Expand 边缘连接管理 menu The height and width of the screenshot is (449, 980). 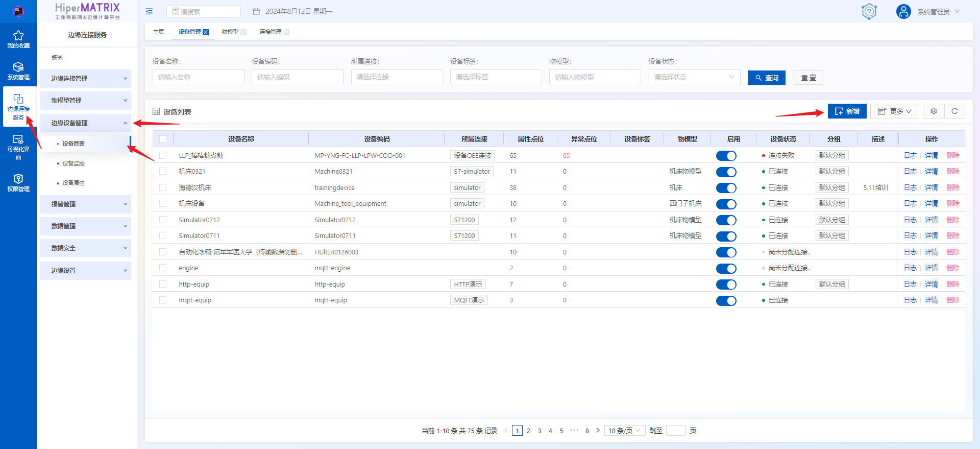86,78
